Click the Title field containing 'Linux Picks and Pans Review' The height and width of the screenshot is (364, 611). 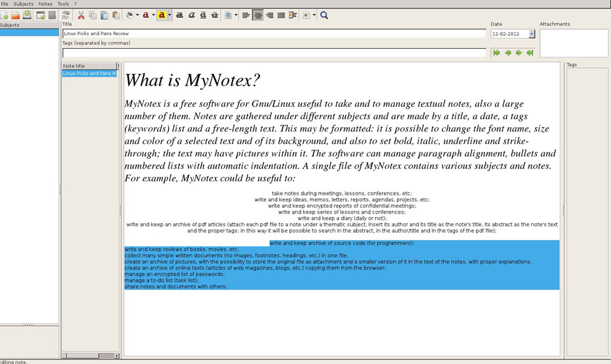274,33
